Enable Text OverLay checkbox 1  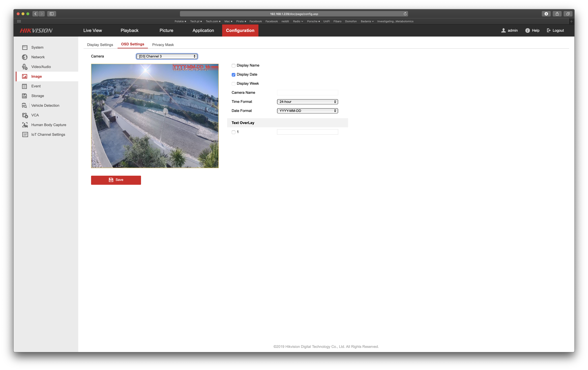[x=233, y=132]
